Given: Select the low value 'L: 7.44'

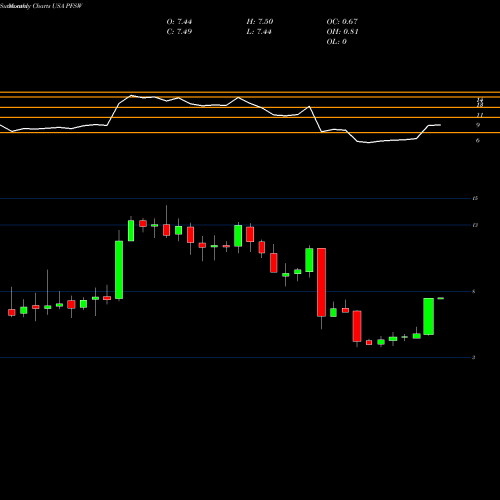Looking at the screenshot, I should pos(259,32).
